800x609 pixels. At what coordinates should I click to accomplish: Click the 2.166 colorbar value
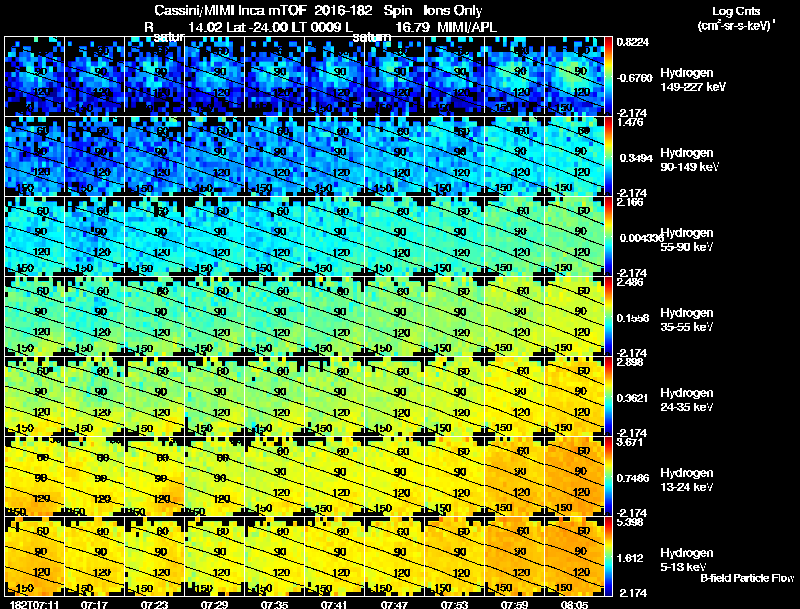[630, 202]
